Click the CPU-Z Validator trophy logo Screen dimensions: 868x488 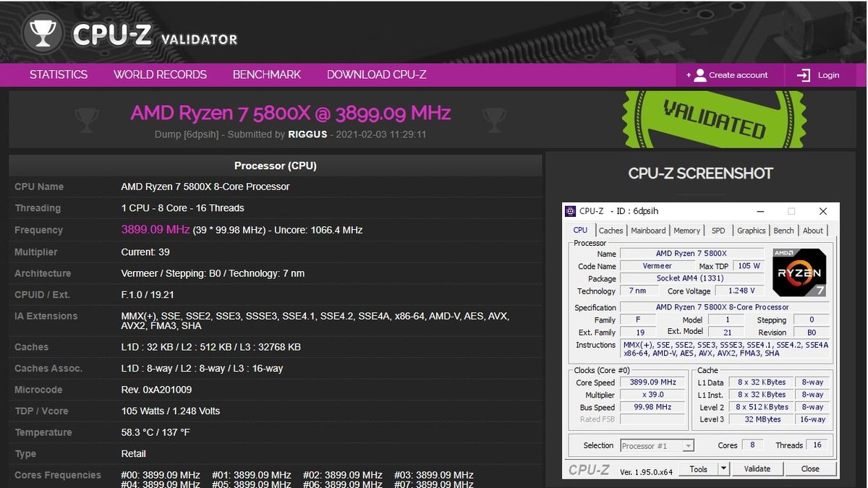pyautogui.click(x=42, y=33)
